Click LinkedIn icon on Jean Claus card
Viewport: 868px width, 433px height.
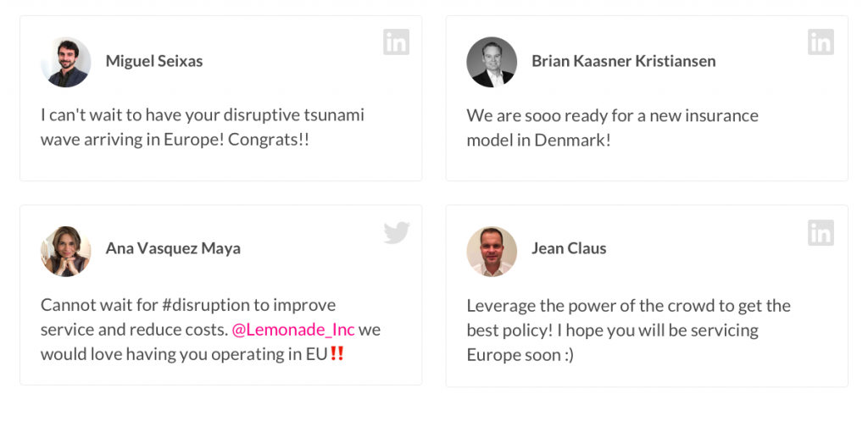(x=821, y=232)
